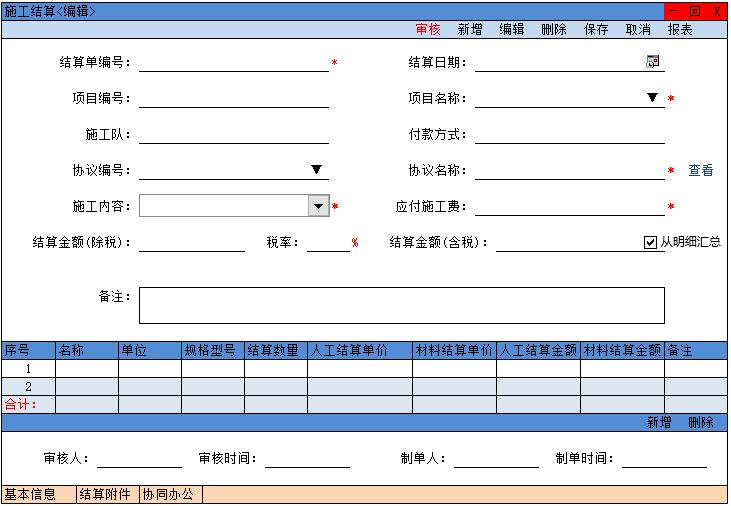Click the 审核 toolbar button
Image resolution: width=731 pixels, height=506 pixels.
coord(428,30)
